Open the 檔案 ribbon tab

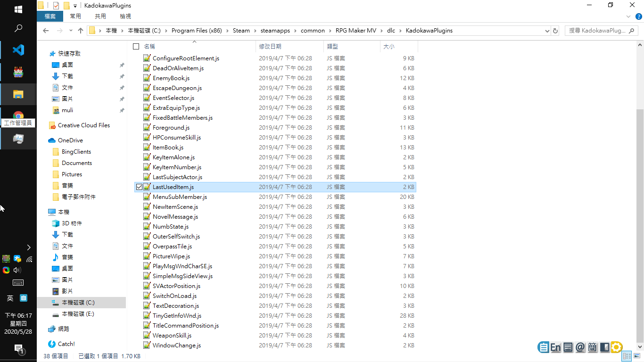tap(50, 16)
